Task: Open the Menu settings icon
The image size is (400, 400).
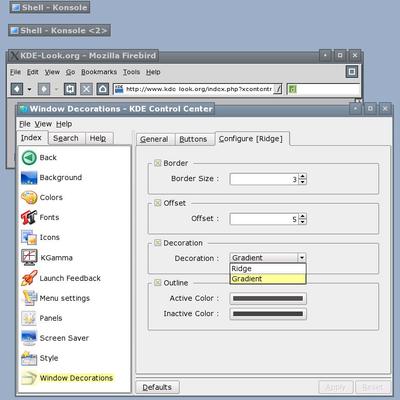Action: coord(29,298)
